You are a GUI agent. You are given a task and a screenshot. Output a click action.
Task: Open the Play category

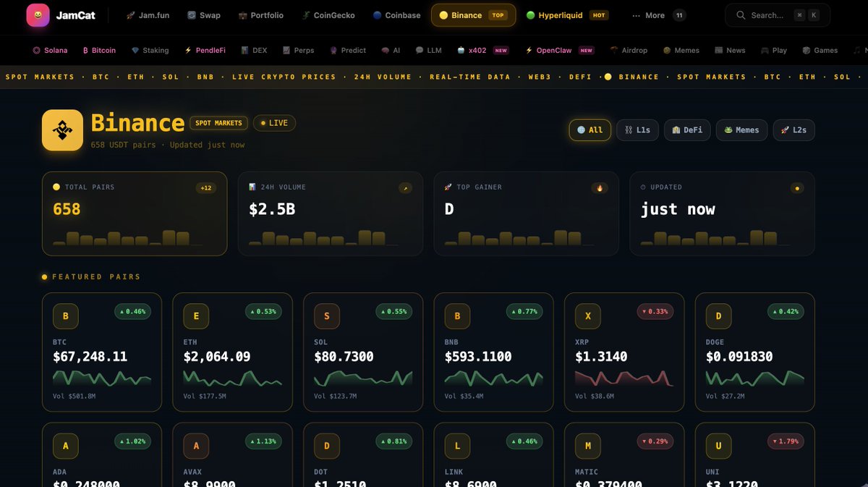point(774,51)
